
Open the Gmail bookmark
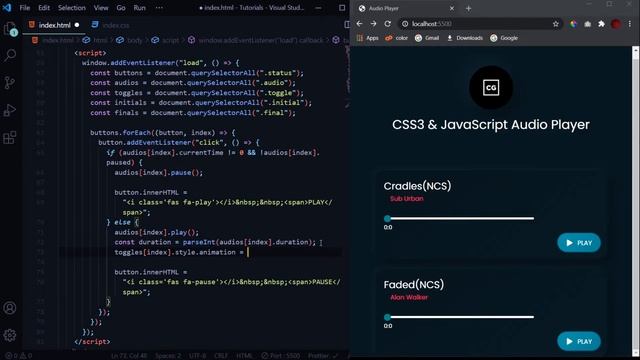tap(427, 38)
